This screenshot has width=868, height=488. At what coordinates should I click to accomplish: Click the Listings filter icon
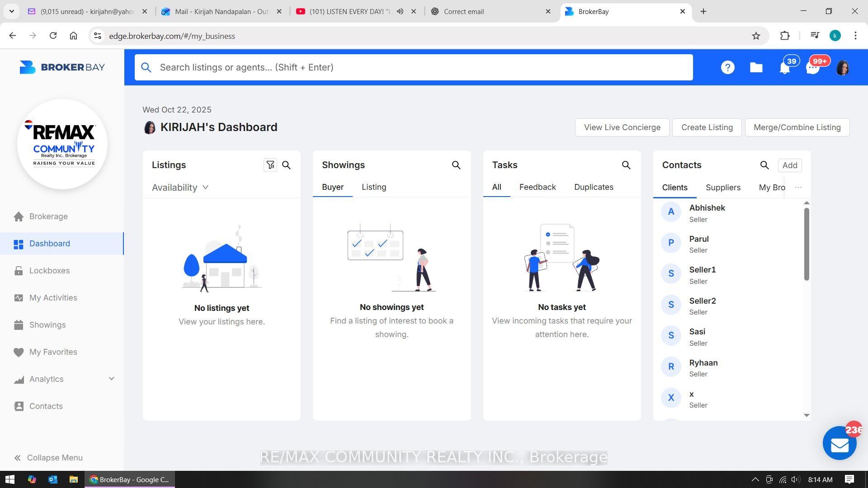pos(270,165)
